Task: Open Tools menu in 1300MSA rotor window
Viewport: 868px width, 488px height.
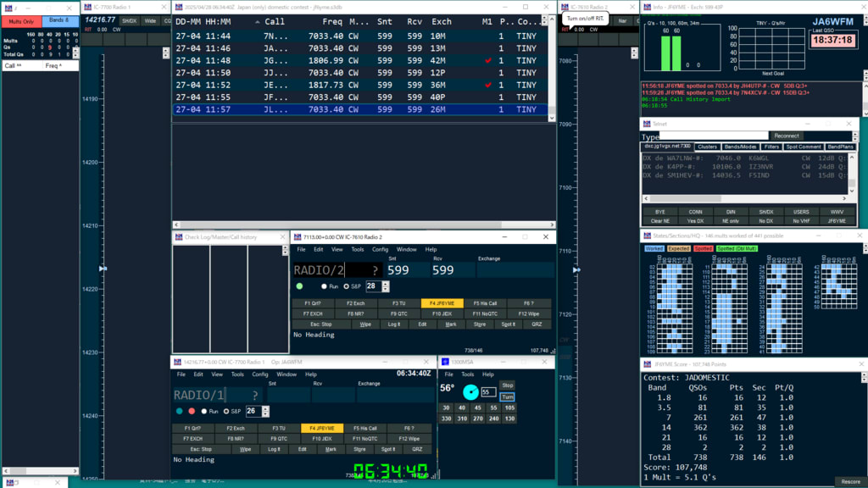Action: click(x=467, y=374)
